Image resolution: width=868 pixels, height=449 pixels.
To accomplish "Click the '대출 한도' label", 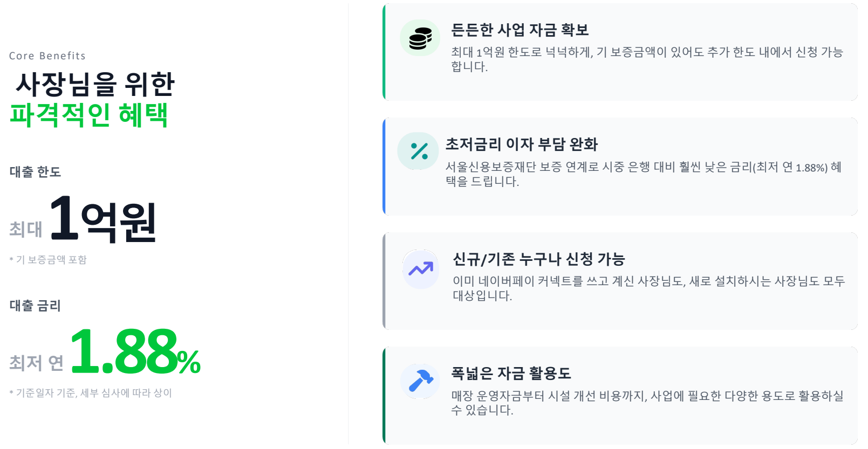I will tap(36, 172).
